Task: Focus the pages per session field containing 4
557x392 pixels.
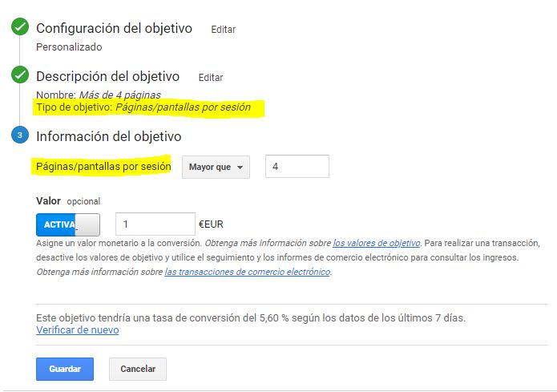Action: tap(297, 166)
